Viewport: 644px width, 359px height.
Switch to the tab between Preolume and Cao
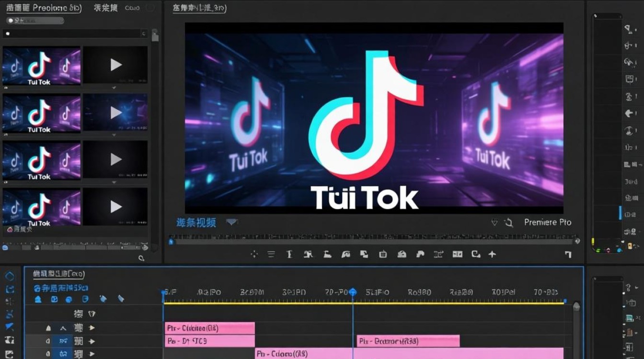tap(106, 8)
